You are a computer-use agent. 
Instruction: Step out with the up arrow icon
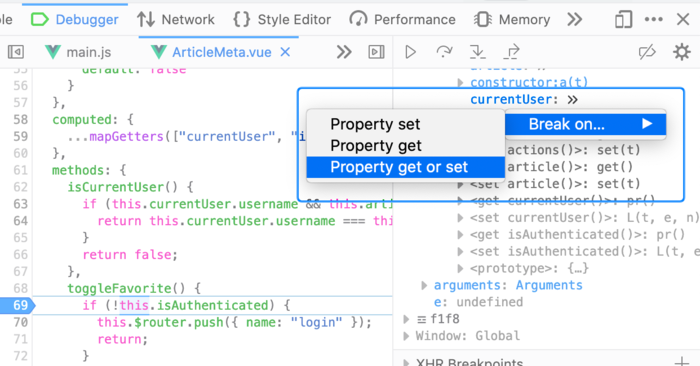tap(512, 52)
